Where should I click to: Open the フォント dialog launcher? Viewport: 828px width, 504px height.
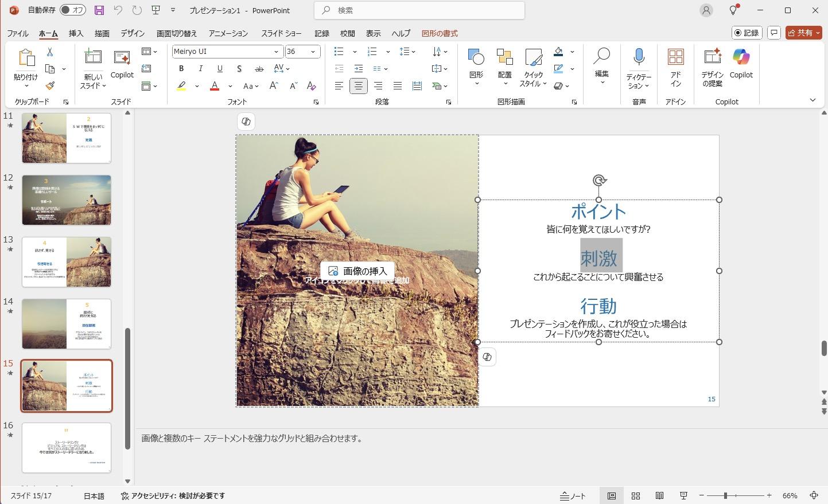coord(316,102)
